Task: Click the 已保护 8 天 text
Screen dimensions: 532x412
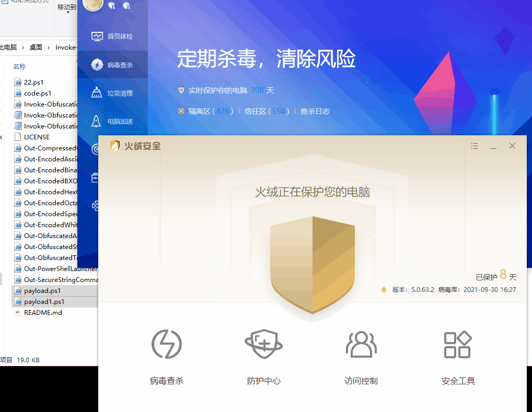Action: pyautogui.click(x=496, y=275)
